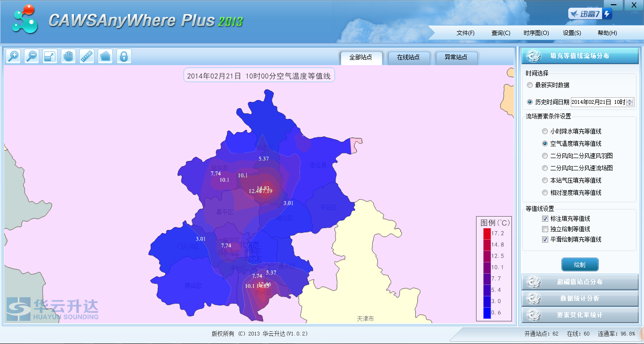The height and width of the screenshot is (344, 644).
Task: Click the 平谷区 district label
Action: 329,207
